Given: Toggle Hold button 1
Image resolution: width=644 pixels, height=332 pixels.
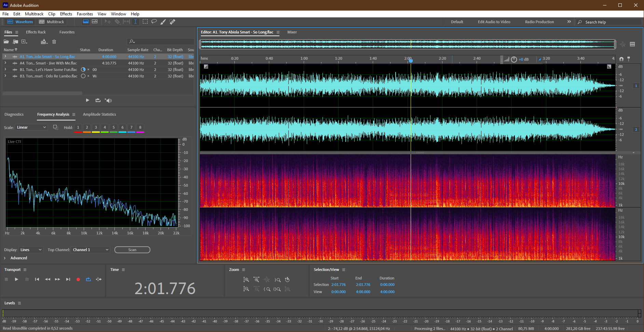Looking at the screenshot, I should [78, 128].
